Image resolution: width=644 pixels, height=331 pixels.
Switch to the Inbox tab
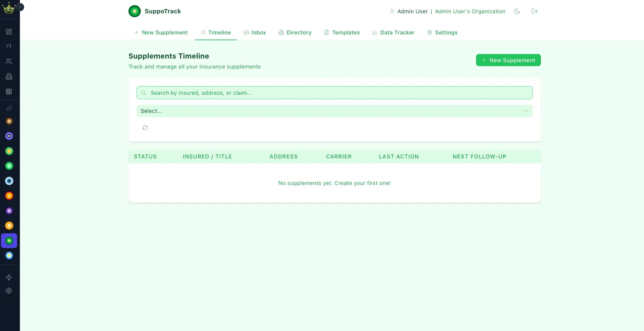coord(255,33)
